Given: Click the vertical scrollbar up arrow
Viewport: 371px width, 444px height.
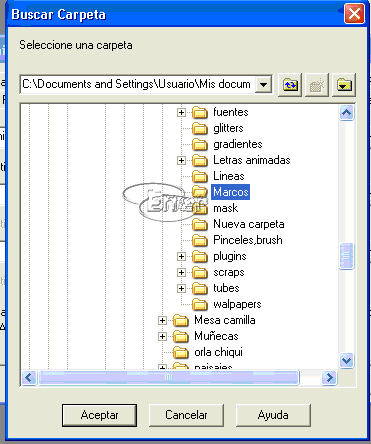Looking at the screenshot, I should (x=347, y=113).
